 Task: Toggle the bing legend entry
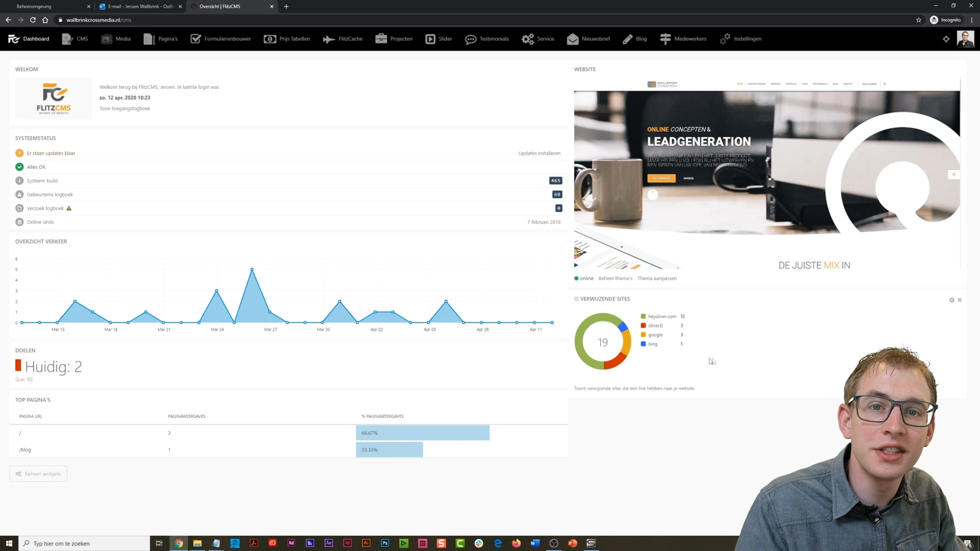click(x=653, y=344)
